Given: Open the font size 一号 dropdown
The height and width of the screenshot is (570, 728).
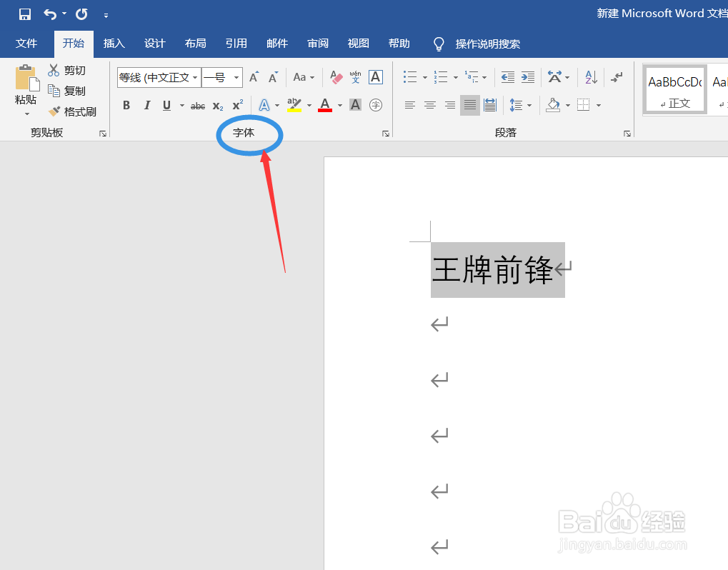Looking at the screenshot, I should click(236, 78).
